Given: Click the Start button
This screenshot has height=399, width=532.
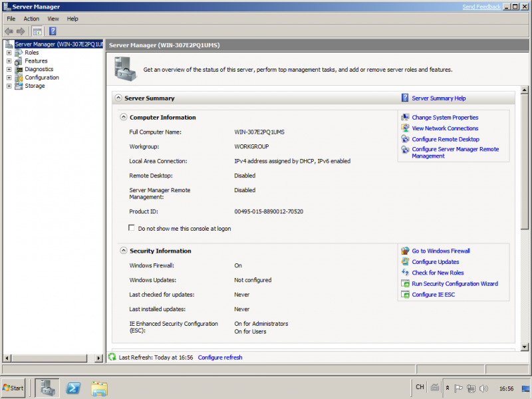Looking at the screenshot, I should click(x=13, y=388).
